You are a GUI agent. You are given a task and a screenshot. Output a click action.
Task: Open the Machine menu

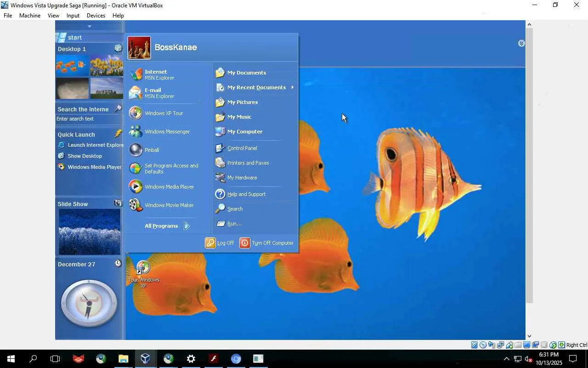pos(30,15)
